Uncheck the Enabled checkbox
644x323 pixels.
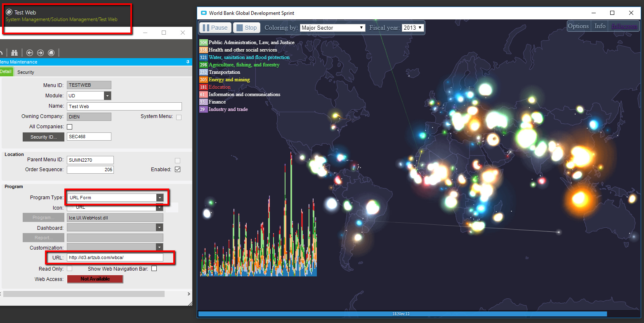point(178,170)
